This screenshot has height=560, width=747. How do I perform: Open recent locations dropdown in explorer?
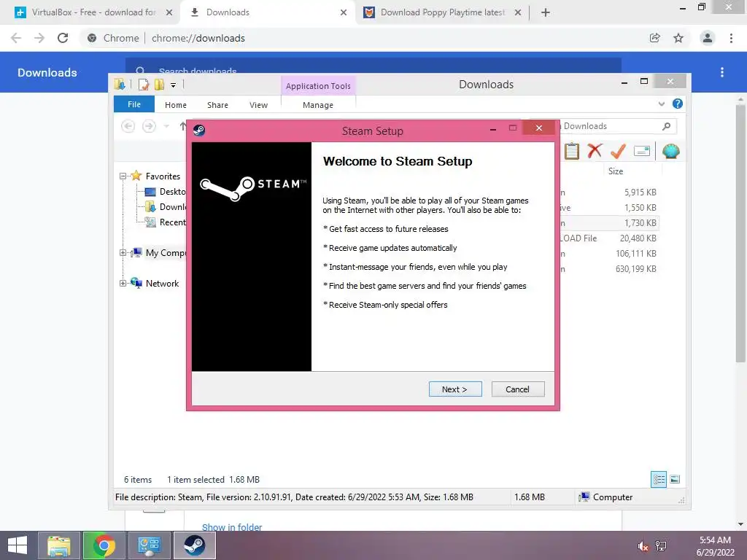pyautogui.click(x=166, y=126)
